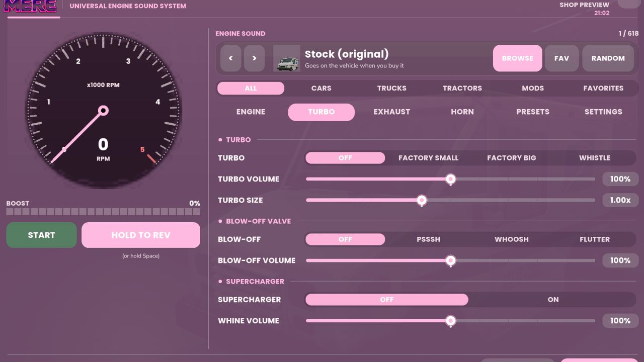Turn Supercharger Off
Image resolution: width=644 pixels, height=362 pixels.
pos(387,300)
